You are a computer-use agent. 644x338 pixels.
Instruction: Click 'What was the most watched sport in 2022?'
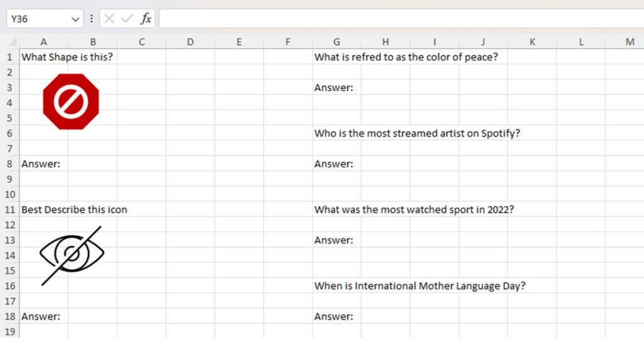pos(414,210)
